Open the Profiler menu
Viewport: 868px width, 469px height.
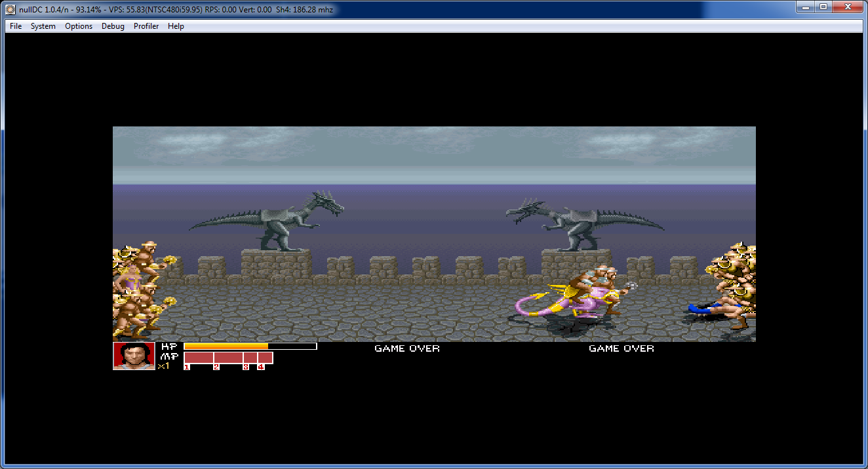pos(146,26)
